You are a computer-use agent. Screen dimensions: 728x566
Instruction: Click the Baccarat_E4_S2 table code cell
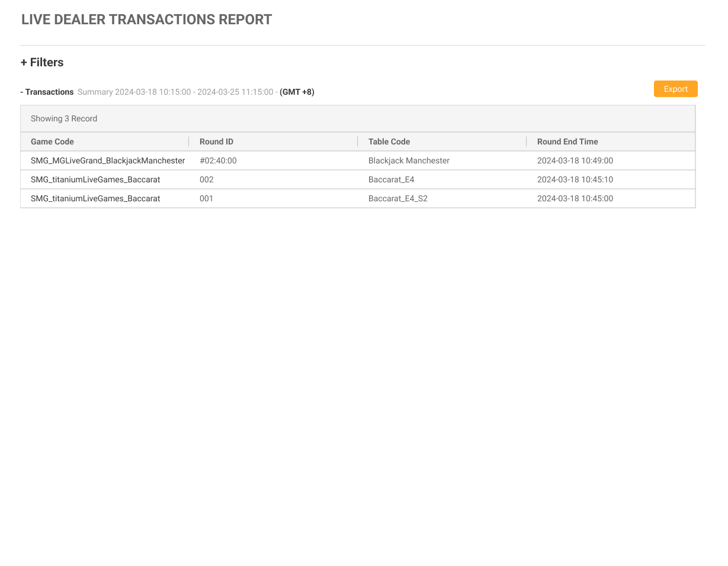point(397,198)
